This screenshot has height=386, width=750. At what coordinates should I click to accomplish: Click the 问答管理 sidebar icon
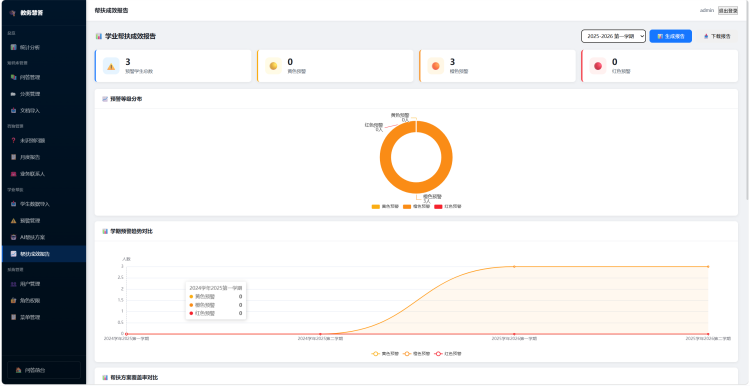coord(13,77)
